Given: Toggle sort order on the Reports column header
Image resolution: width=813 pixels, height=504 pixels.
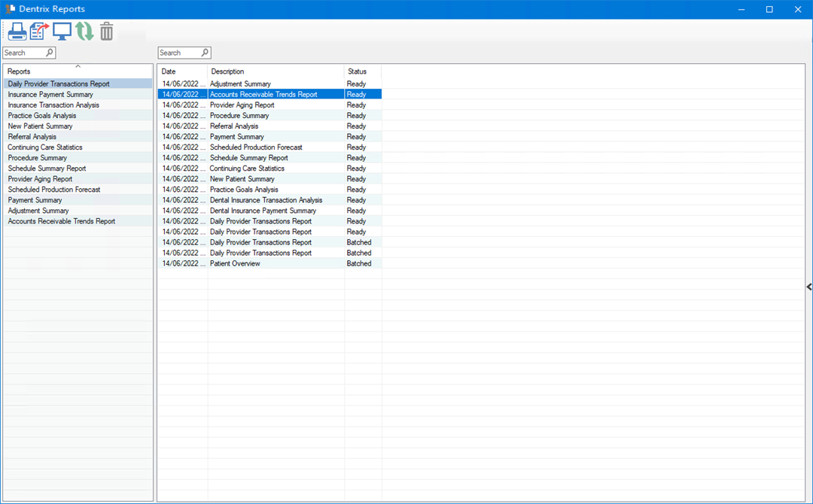Looking at the screenshot, I should point(78,71).
